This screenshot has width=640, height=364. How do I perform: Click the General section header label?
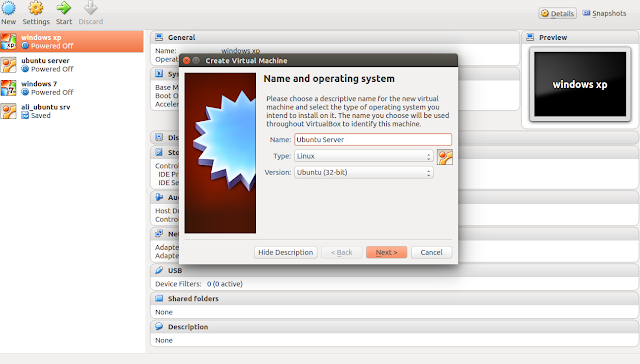point(182,37)
